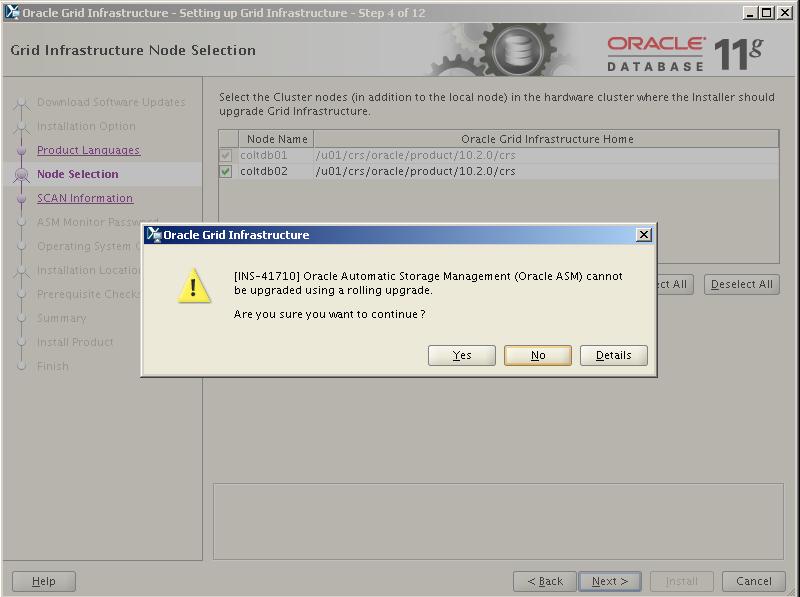Image resolution: width=800 pixels, height=597 pixels.
Task: Click Yes to continue the upgrade
Action: click(x=462, y=355)
